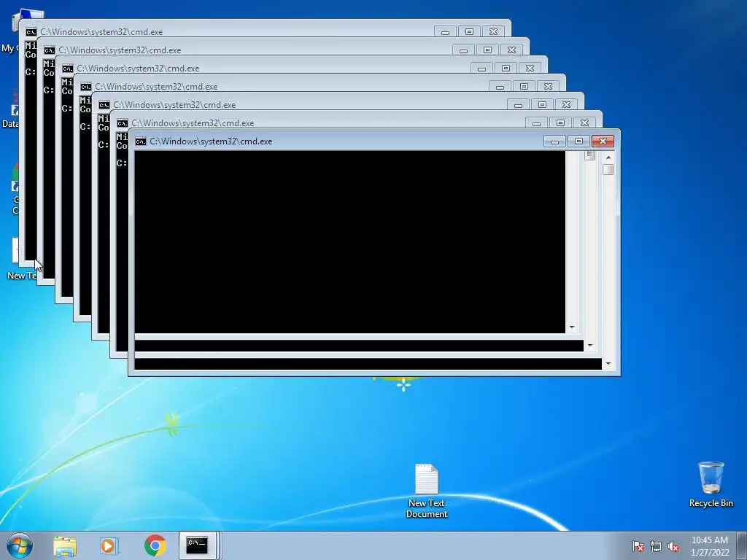Close the second cmd window from the back
The image size is (747, 560).
[x=511, y=50]
